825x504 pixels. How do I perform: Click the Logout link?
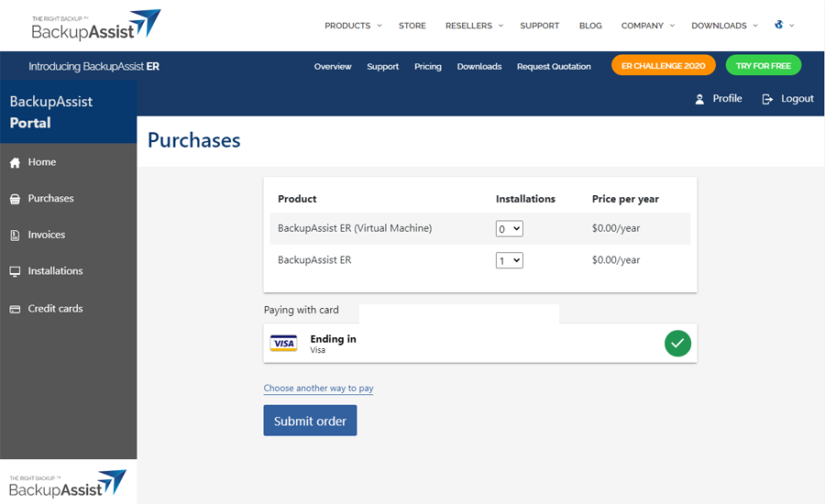click(797, 98)
